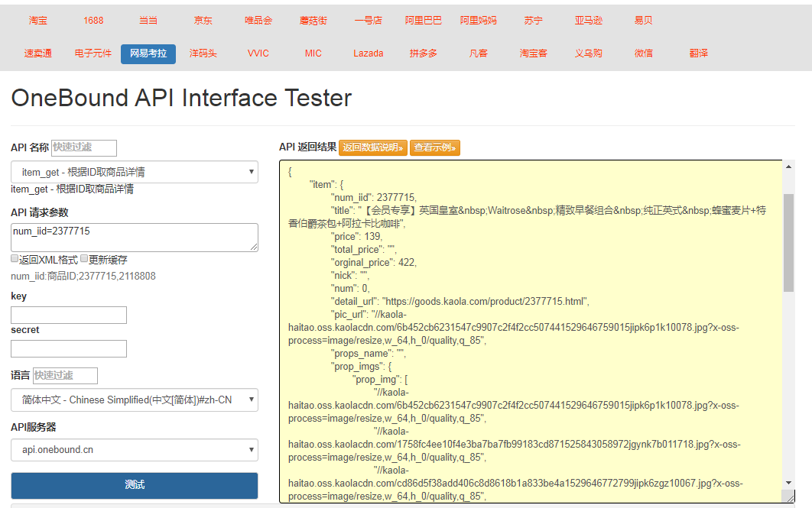Click the detail_url kaola product link text
This screenshot has height=508, width=812.
(x=486, y=302)
